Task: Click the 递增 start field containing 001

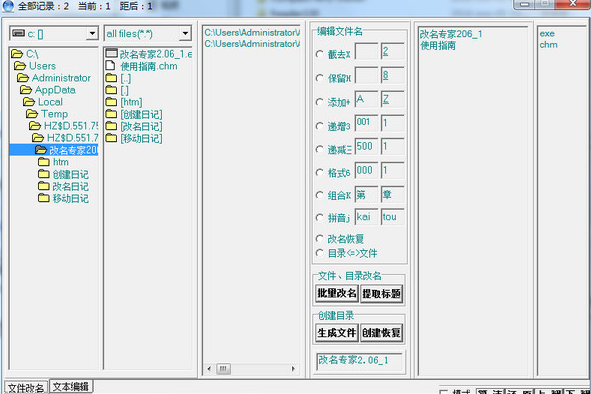Action: [x=366, y=123]
